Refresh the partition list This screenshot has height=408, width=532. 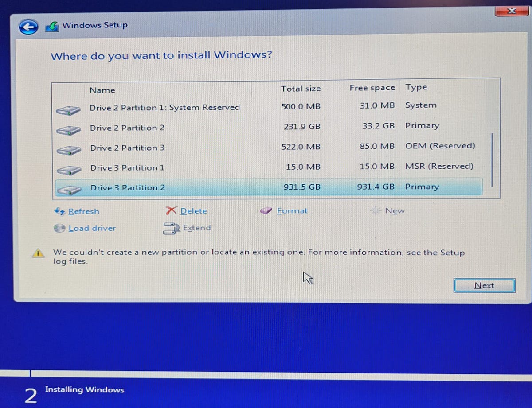click(84, 211)
